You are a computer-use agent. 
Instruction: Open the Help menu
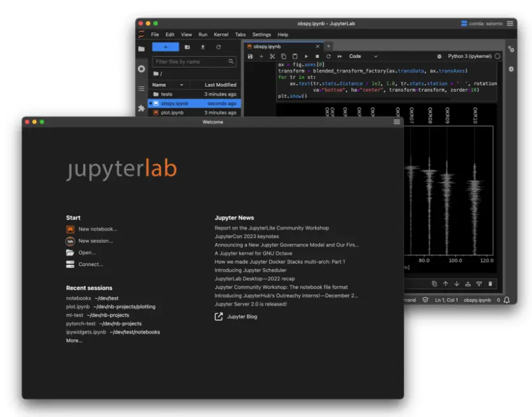click(283, 34)
